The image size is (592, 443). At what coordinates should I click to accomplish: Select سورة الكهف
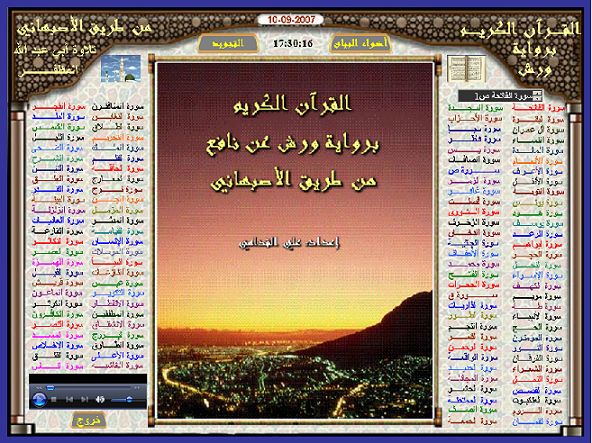click(x=538, y=286)
